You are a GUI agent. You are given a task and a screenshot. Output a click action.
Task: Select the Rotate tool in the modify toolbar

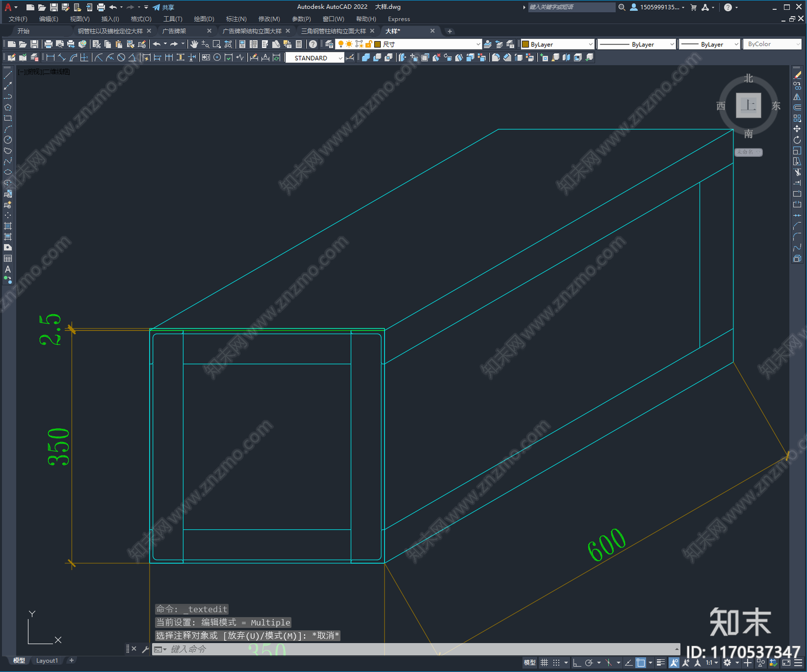(797, 140)
